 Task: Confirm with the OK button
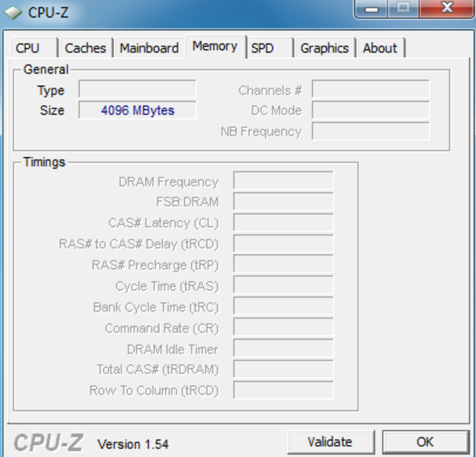point(425,442)
